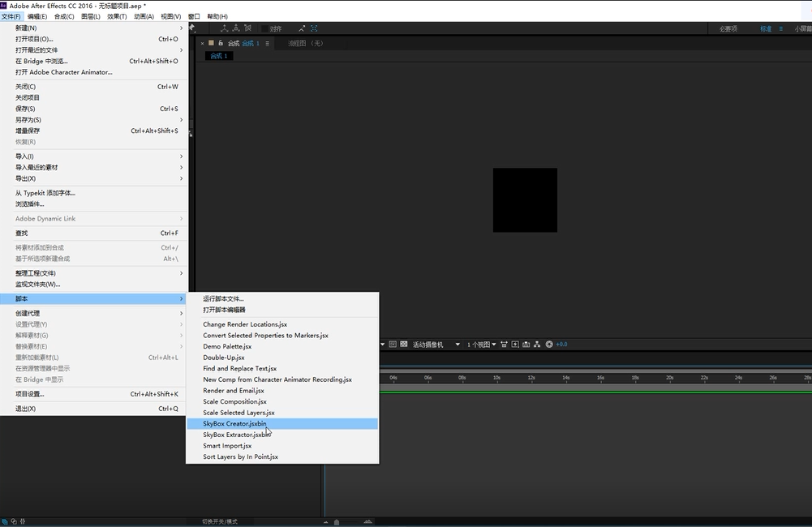The image size is (812, 527).
Task: Toggle the snapping 对齐 checkbox
Action: point(264,29)
